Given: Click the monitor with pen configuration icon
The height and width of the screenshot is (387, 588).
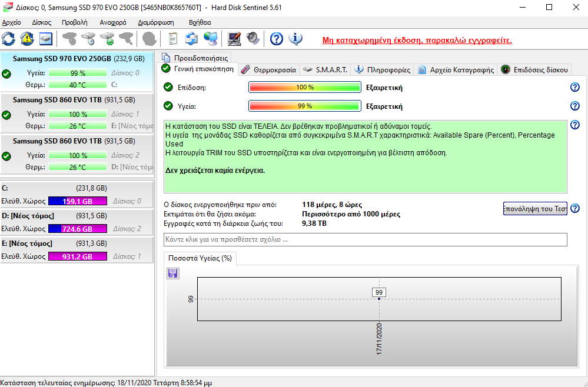Looking at the screenshot, I should 234,39.
